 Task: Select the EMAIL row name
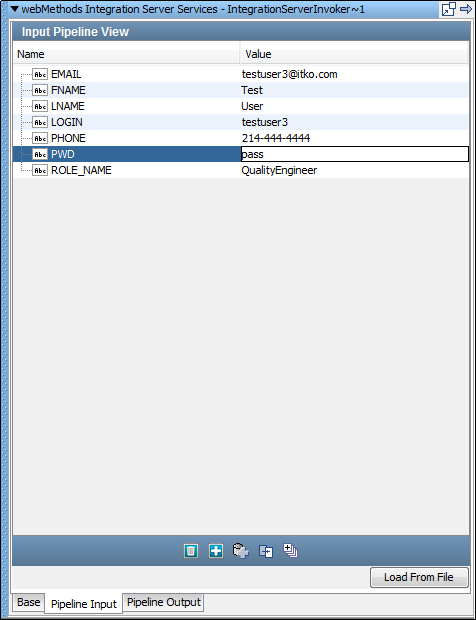pos(66,74)
